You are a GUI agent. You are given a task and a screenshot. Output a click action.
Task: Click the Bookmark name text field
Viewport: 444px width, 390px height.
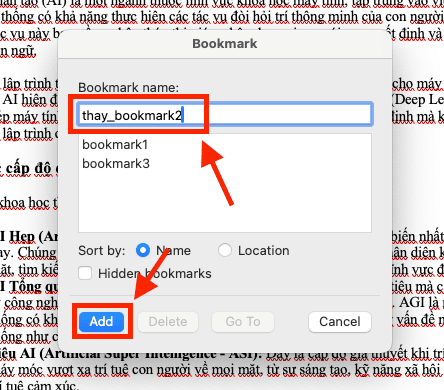coord(225,115)
